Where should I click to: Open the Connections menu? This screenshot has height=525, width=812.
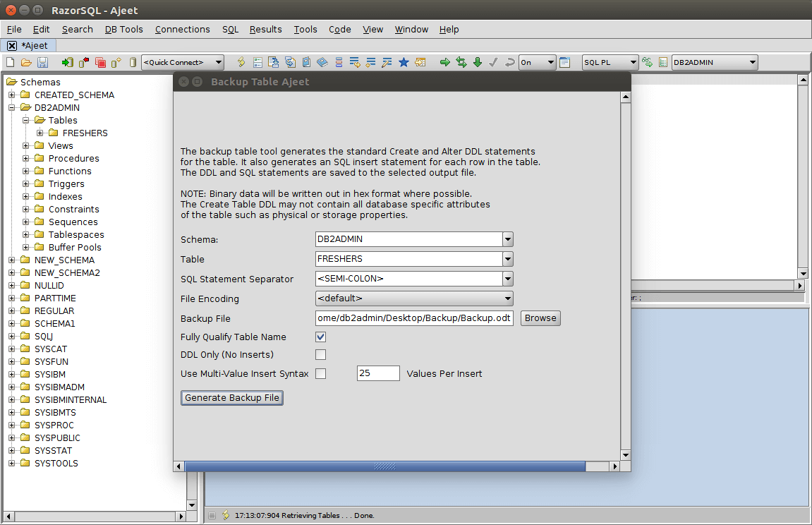[x=182, y=29]
